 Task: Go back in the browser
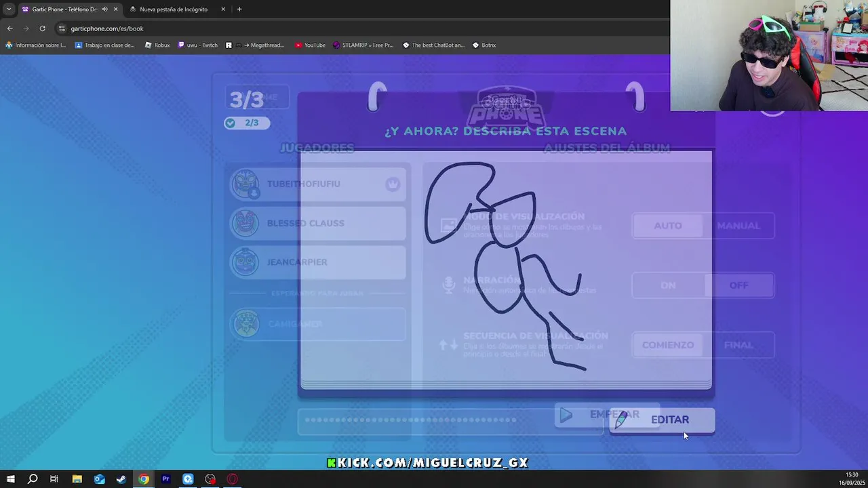point(9,28)
